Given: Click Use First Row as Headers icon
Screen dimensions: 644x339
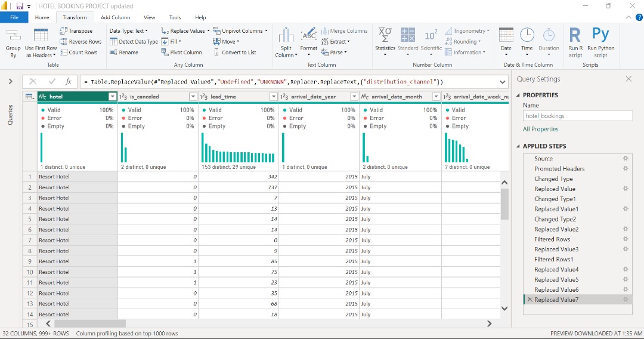Looking at the screenshot, I should 41,35.
